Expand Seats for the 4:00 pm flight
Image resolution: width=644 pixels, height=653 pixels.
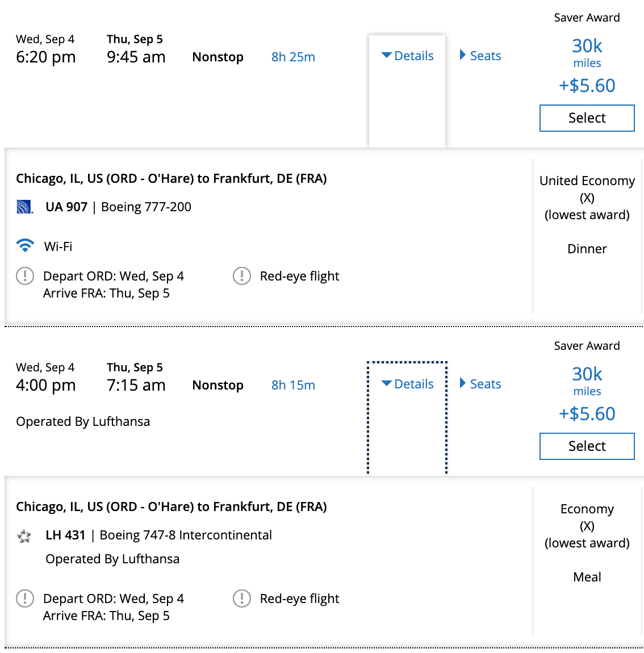tap(480, 384)
